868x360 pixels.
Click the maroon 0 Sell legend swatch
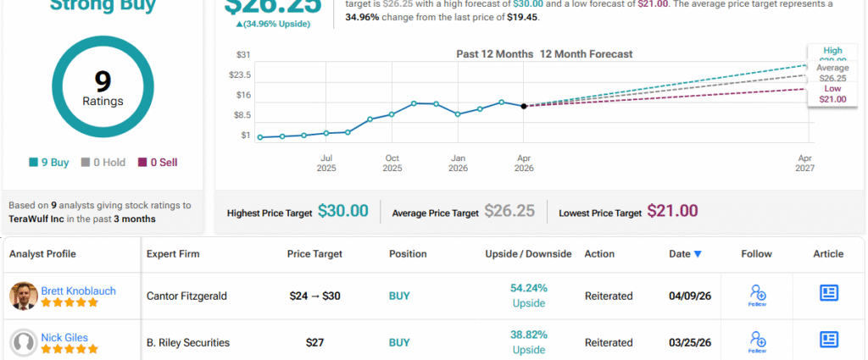point(142,162)
